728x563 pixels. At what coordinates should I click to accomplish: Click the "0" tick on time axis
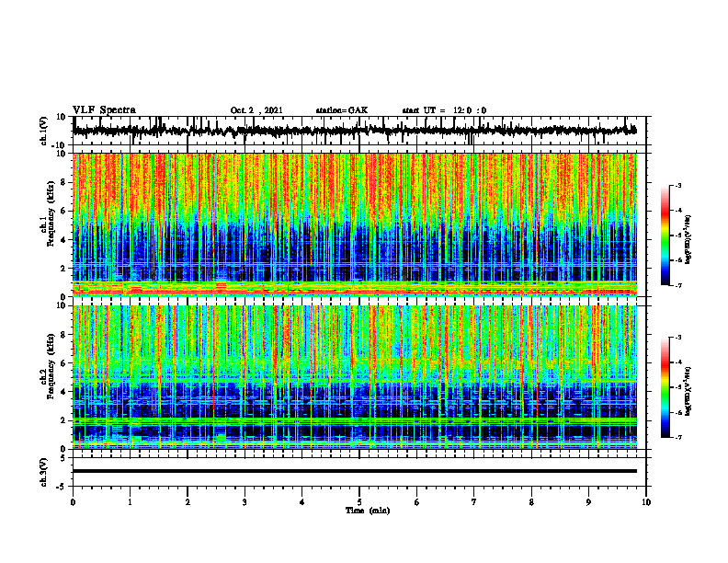tap(73, 502)
